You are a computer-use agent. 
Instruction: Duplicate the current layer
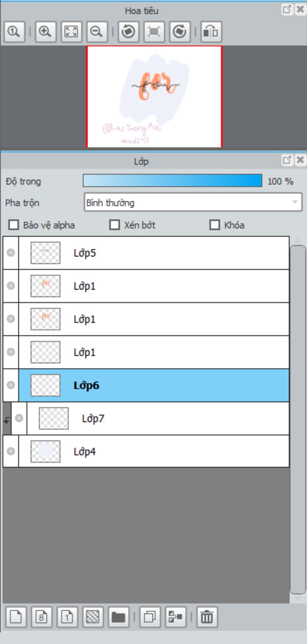tap(150, 617)
